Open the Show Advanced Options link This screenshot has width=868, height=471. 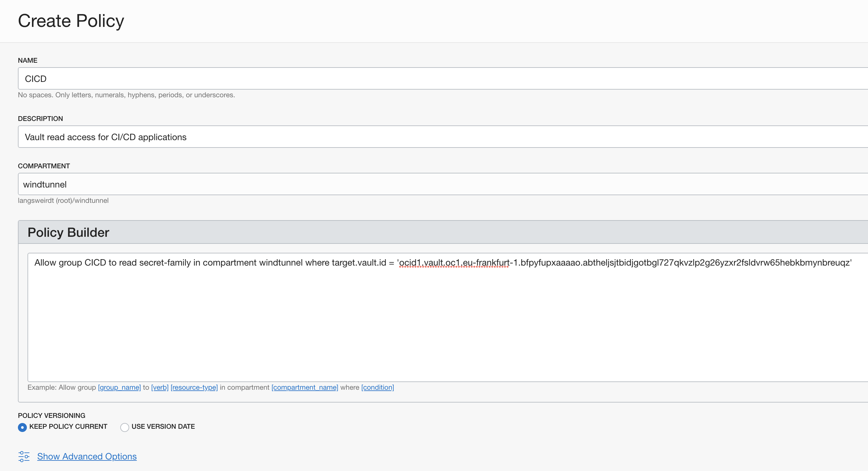click(87, 457)
